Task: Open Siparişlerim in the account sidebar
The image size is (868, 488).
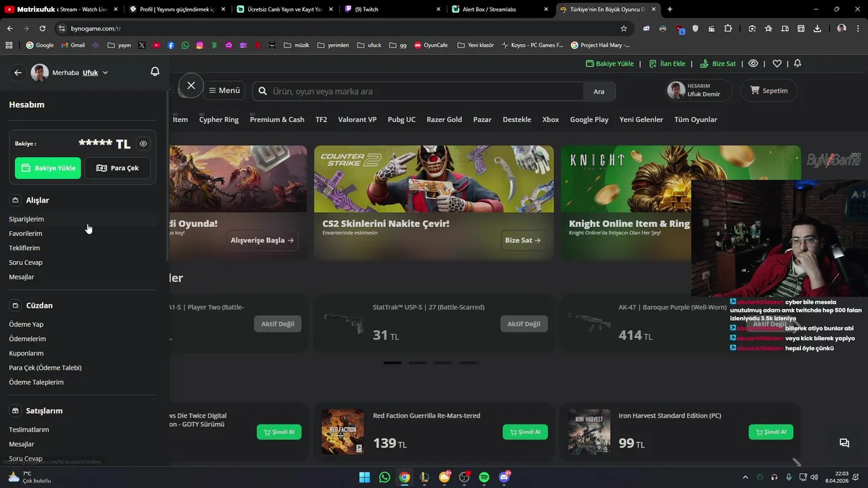Action: click(26, 219)
